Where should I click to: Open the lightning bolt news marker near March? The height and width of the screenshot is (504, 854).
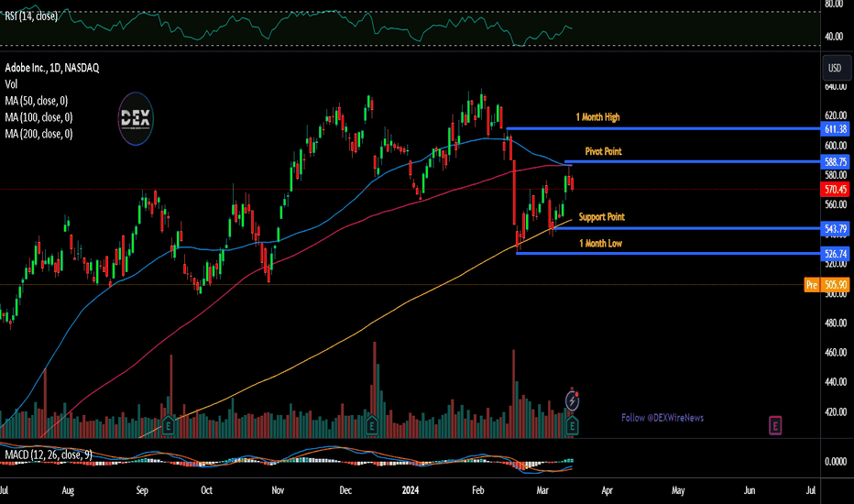pos(572,401)
